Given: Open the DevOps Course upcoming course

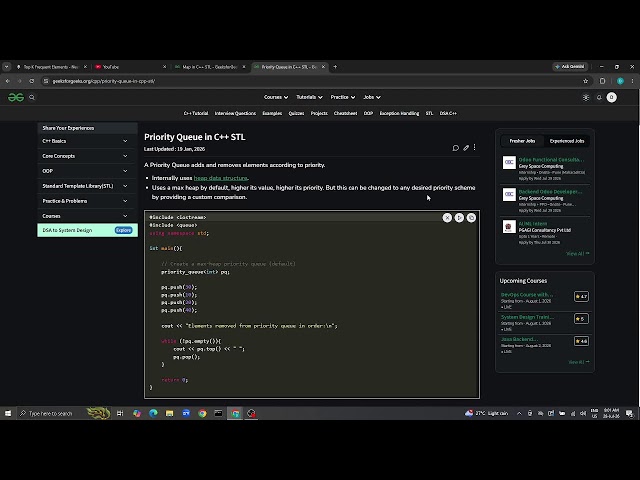Looking at the screenshot, I should (527, 294).
